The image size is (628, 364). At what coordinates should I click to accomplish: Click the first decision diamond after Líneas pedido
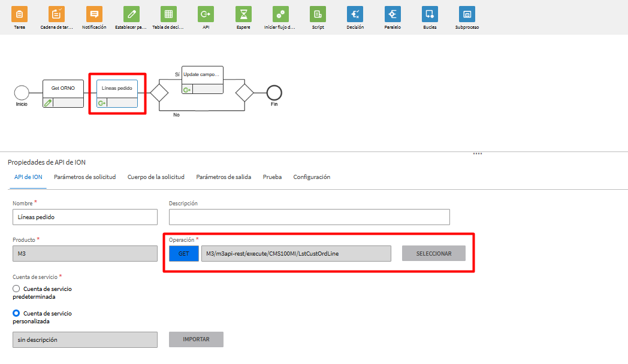(159, 93)
